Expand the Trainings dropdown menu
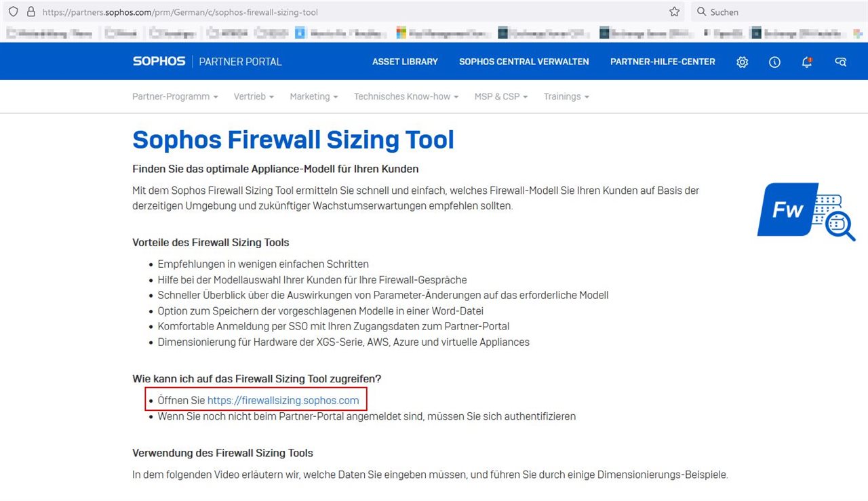Viewport: 868px width, 501px height. [x=566, y=96]
